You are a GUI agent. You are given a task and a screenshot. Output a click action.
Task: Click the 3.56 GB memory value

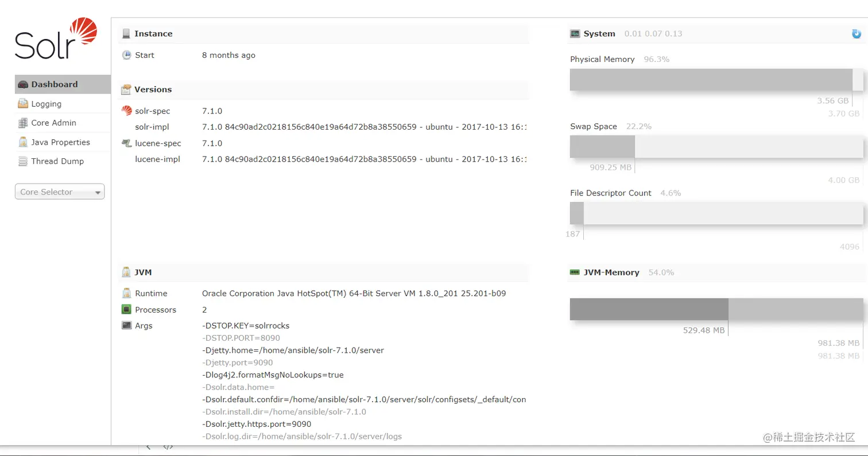pyautogui.click(x=833, y=101)
